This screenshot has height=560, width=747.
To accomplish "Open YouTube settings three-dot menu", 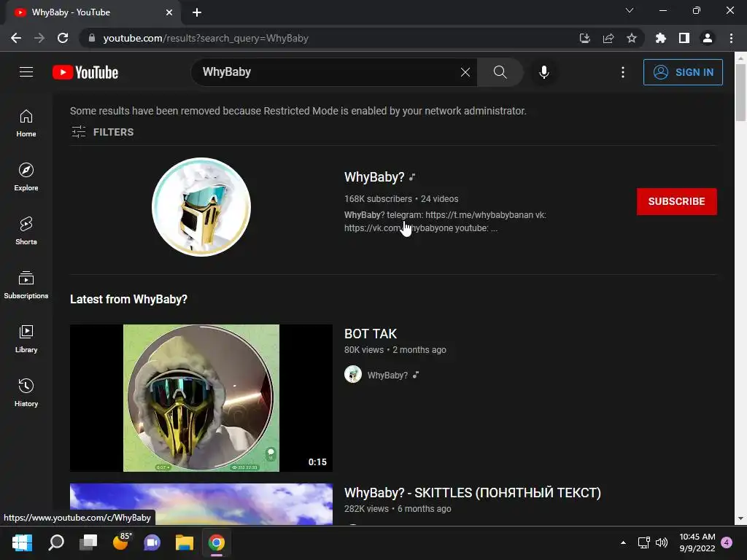I will 623,72.
